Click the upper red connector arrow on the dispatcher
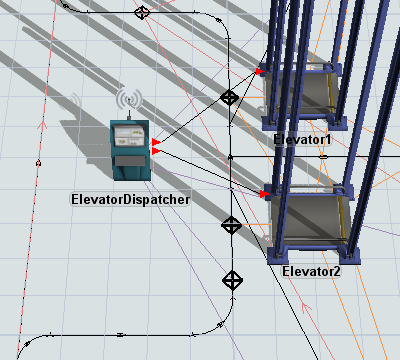 (x=156, y=142)
